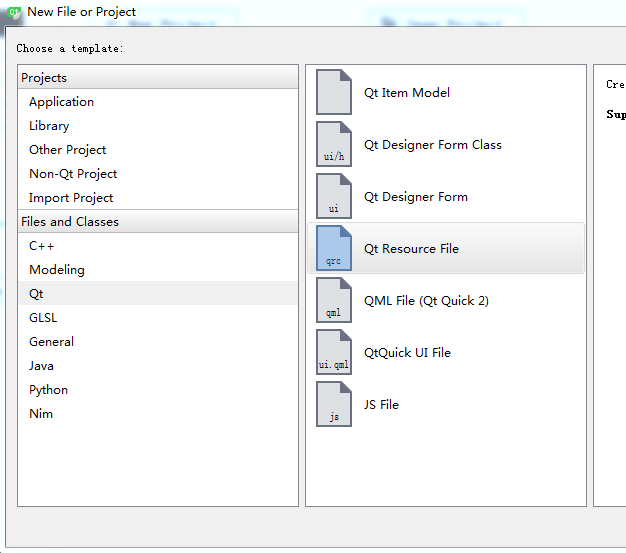Select the Application project category
Viewport: 626px width, 553px height.
coord(158,102)
